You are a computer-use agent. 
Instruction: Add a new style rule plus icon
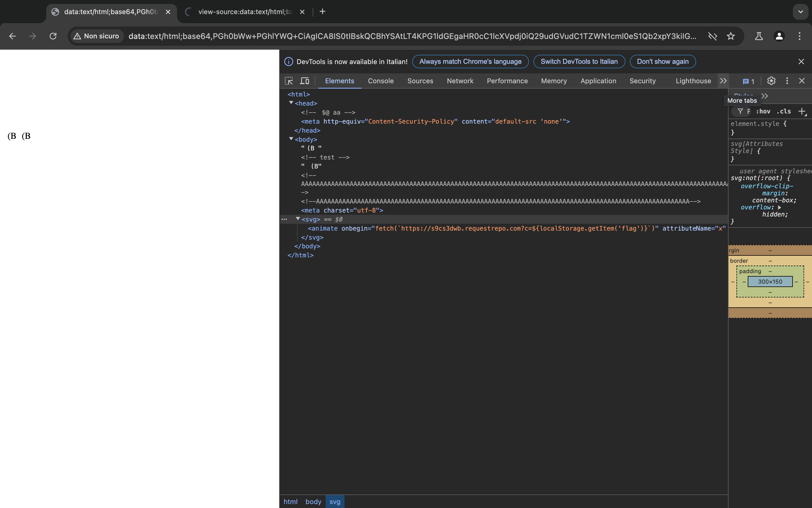click(802, 111)
